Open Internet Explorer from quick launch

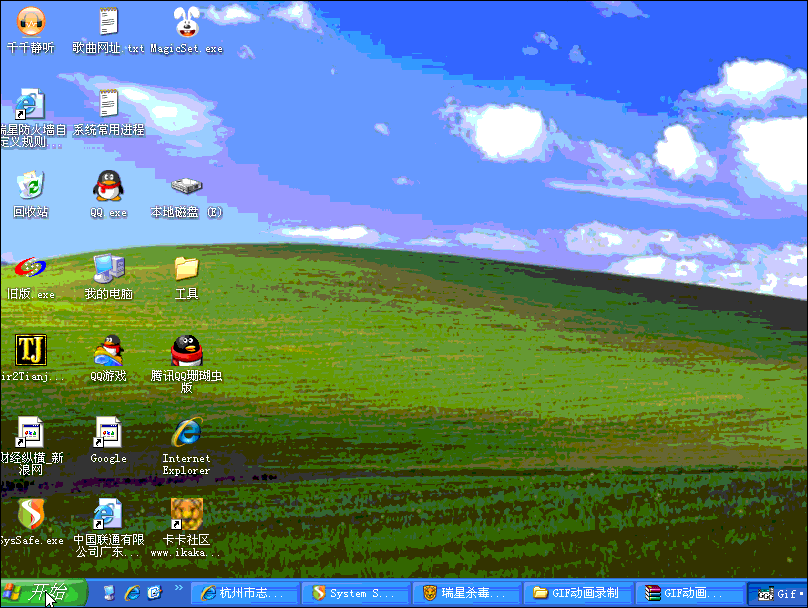132,593
